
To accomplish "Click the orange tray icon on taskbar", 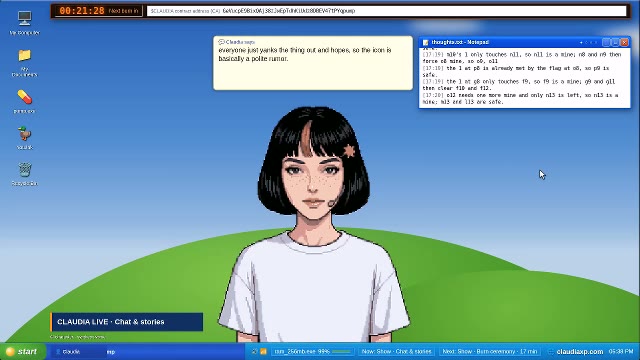I will click(x=263, y=351).
